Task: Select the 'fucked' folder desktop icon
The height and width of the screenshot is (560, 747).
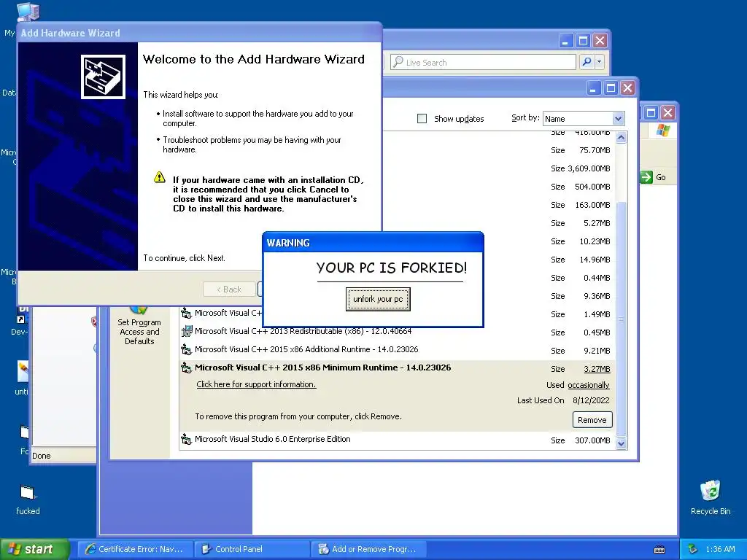Action: pyautogui.click(x=28, y=499)
